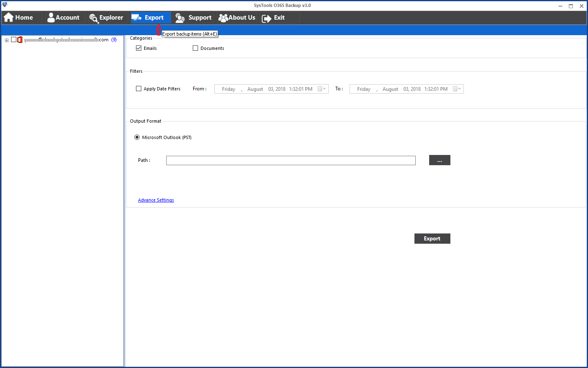Click the About Us people icon

[x=223, y=18]
